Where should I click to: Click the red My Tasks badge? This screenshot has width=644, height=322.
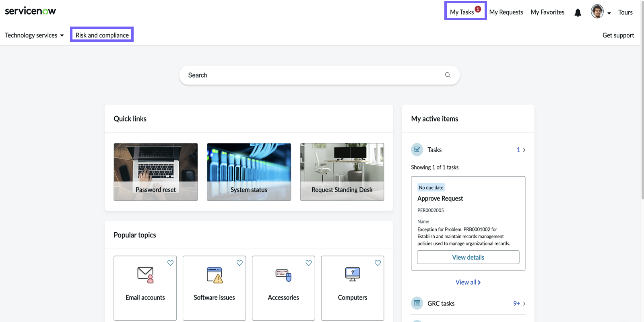pos(478,9)
